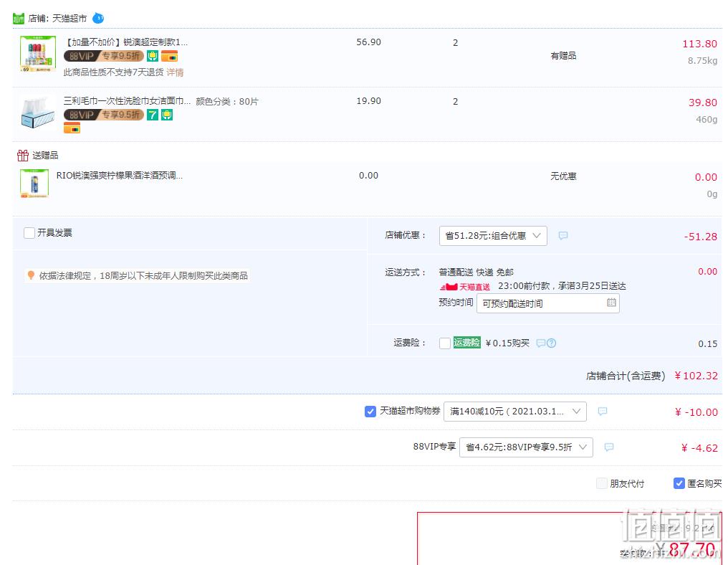Open the RIO锐澳强爽柠檬果酒 gift product title
The height and width of the screenshot is (565, 728).
pos(120,175)
